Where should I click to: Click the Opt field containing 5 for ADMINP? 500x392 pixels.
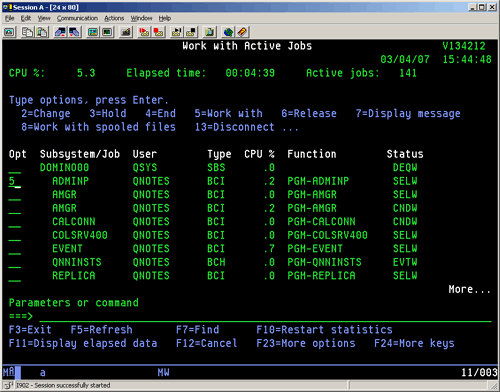[15, 181]
